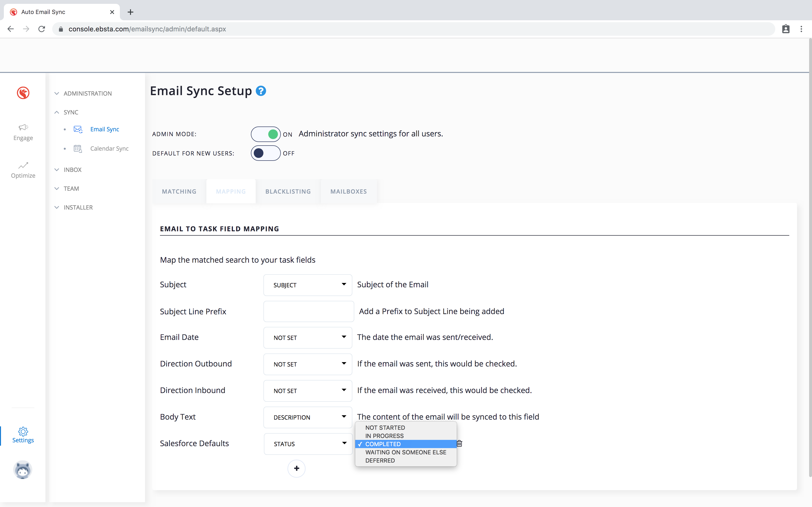The width and height of the screenshot is (812, 507).
Task: Click the Calendar Sync icon in sidebar
Action: pos(78,148)
